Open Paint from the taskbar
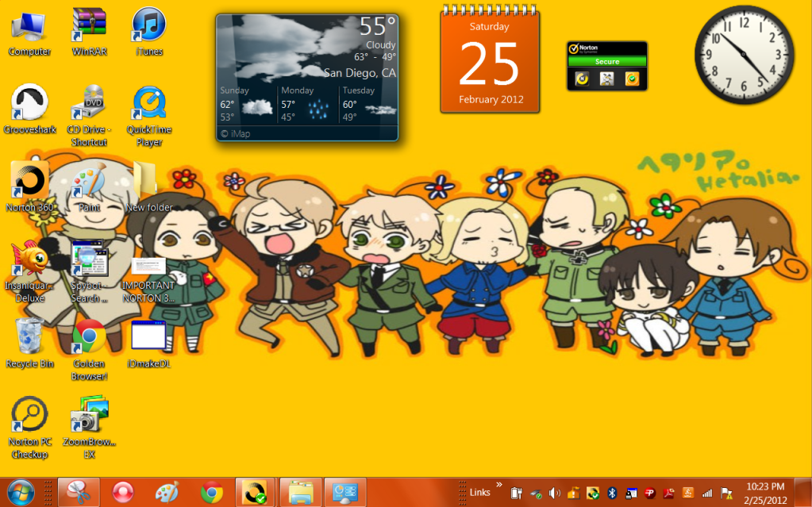Image resolution: width=812 pixels, height=507 pixels. point(167,493)
